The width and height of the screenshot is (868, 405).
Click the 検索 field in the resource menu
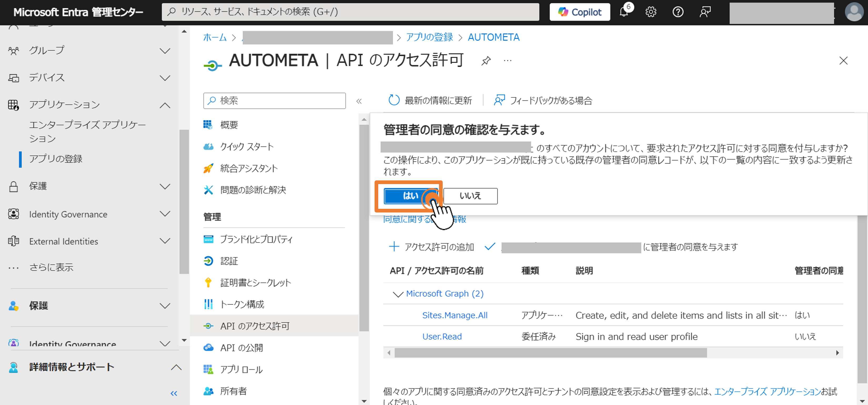point(274,101)
